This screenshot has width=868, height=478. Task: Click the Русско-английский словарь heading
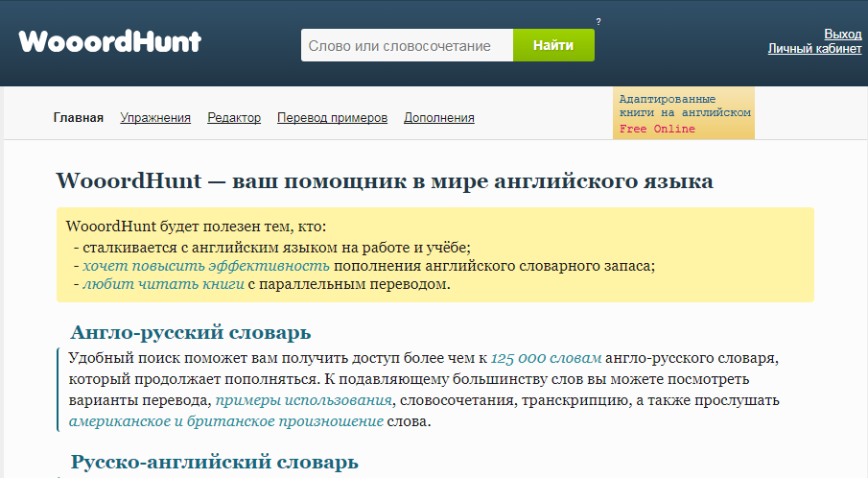(214, 462)
